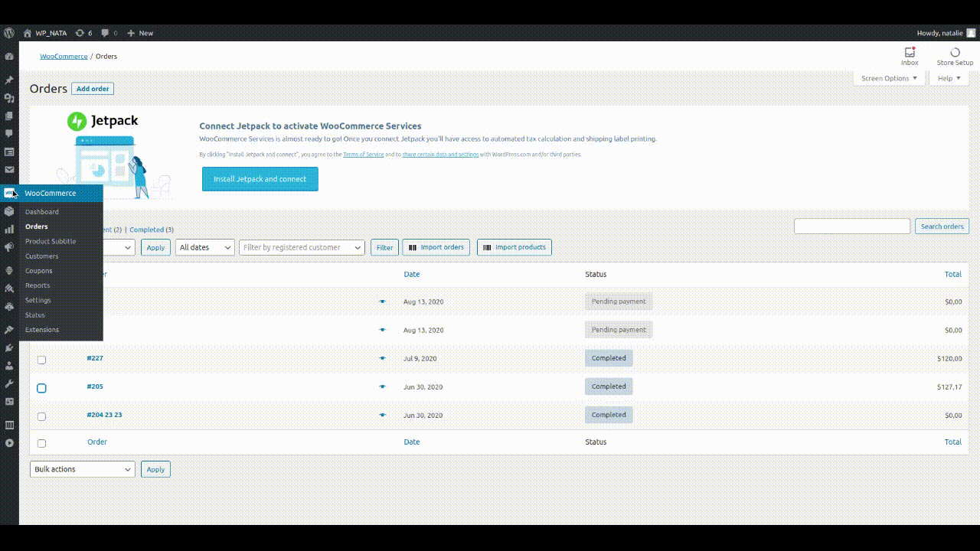Screen dimensions: 980x551
Task: Open the Analytics bar-chart icon in sidebar
Action: point(9,229)
